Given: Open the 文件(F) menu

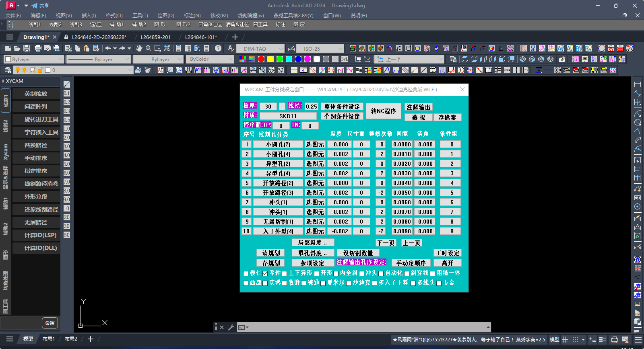Looking at the screenshot, I should (x=13, y=15).
